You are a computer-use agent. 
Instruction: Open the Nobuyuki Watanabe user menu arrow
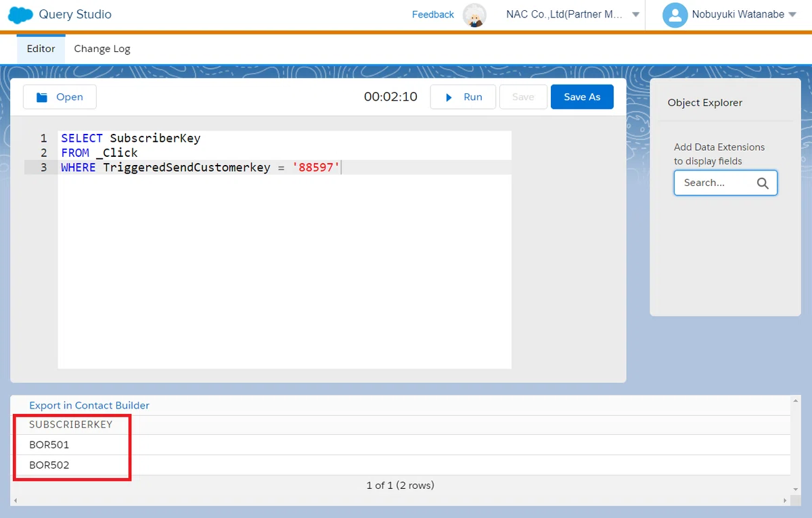coord(792,15)
